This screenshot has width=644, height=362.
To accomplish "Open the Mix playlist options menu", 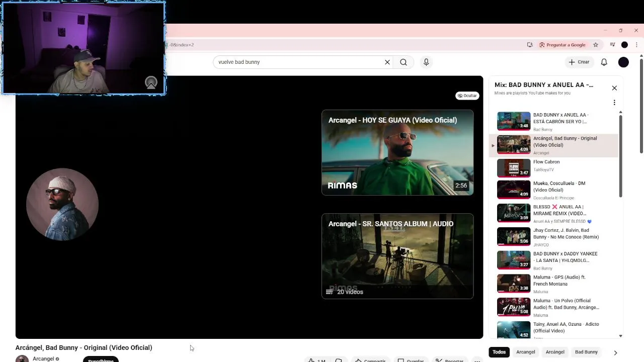I will click(x=614, y=103).
